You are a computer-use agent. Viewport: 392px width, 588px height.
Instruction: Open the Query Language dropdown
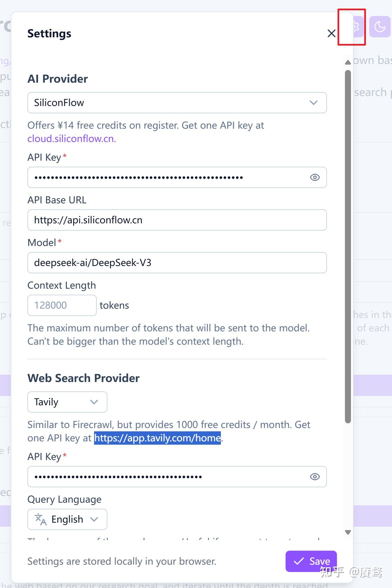point(67,519)
